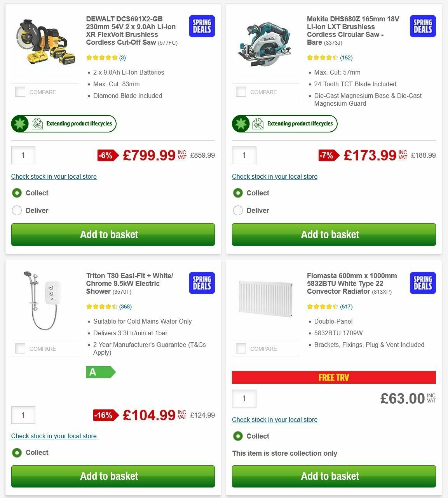Check stock in your local store for the Makita saw
This screenshot has height=498, width=448.
(274, 176)
